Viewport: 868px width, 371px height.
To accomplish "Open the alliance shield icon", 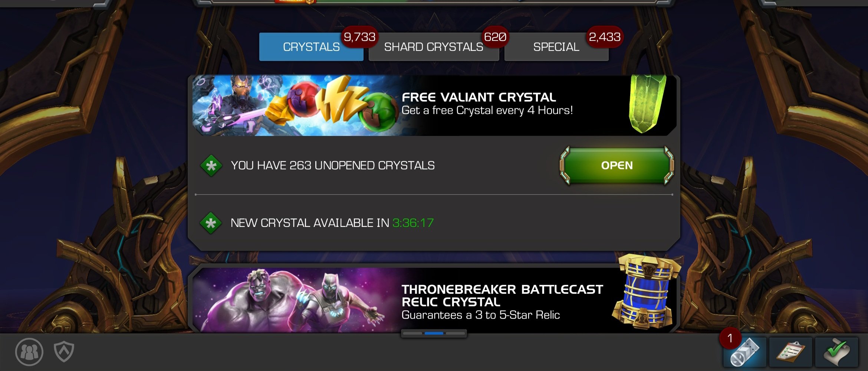I will click(x=64, y=351).
